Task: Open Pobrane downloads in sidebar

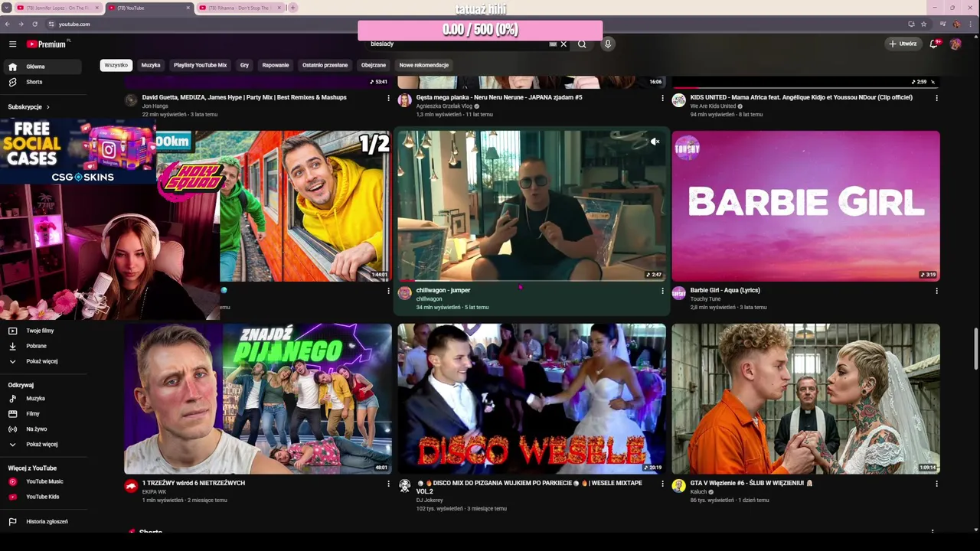Action: [42, 346]
